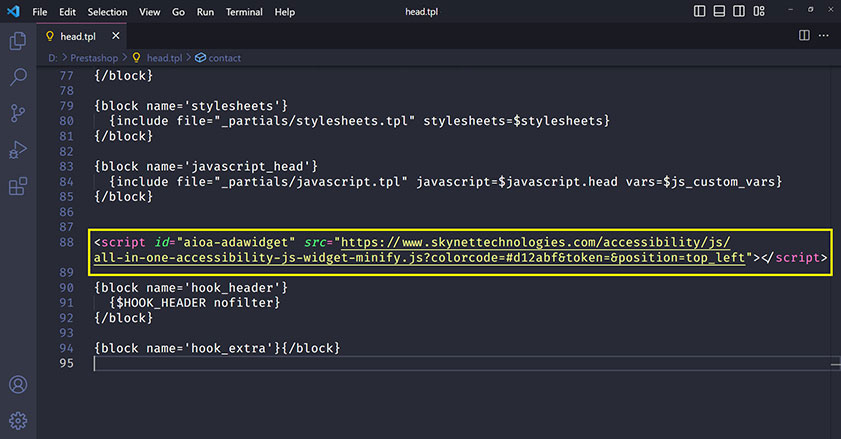Click the {block name='hook_extra'} line
841x439 pixels.
tap(217, 348)
